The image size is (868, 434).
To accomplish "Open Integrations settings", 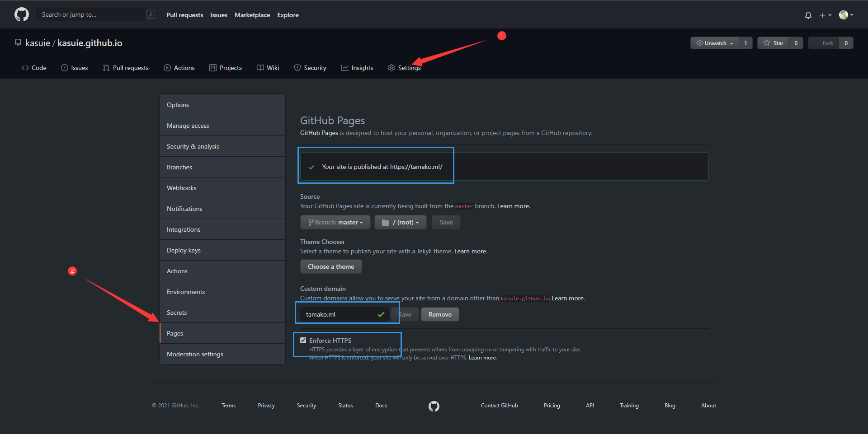I will 222,229.
